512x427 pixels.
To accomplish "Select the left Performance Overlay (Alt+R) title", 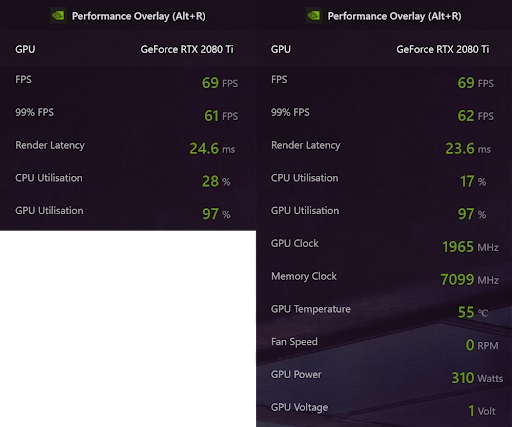I will (139, 16).
